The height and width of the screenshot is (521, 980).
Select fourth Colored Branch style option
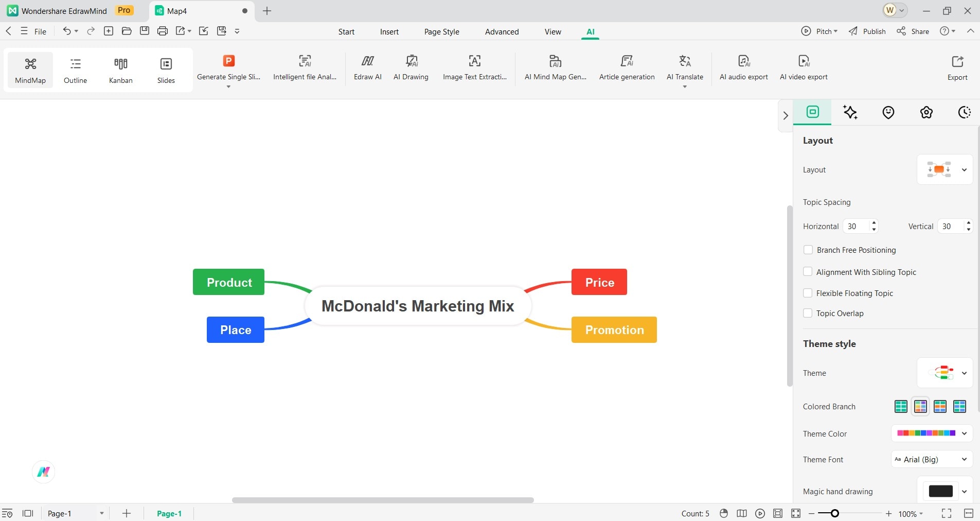coord(959,406)
